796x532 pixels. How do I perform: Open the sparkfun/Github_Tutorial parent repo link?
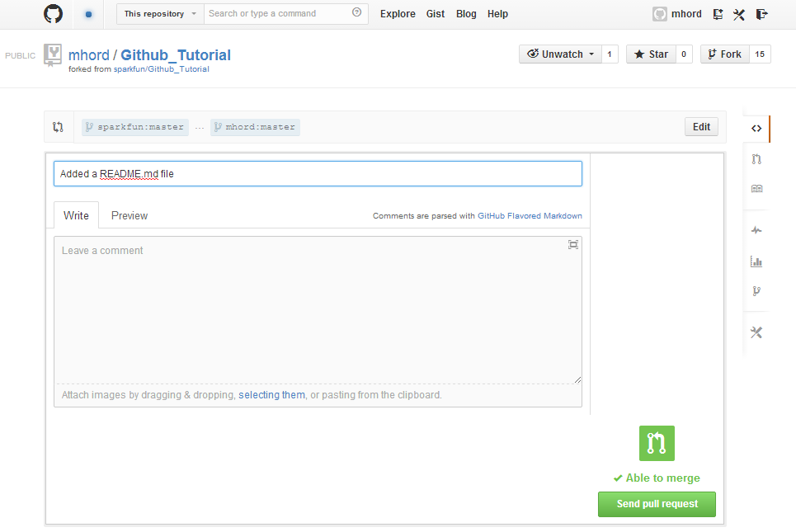(x=162, y=69)
